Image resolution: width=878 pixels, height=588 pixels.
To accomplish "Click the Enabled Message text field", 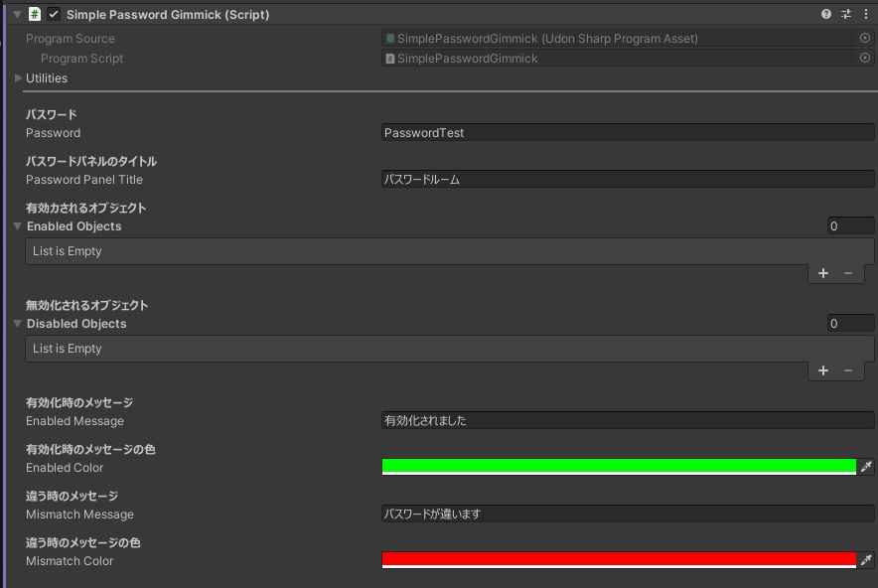I will (628, 420).
